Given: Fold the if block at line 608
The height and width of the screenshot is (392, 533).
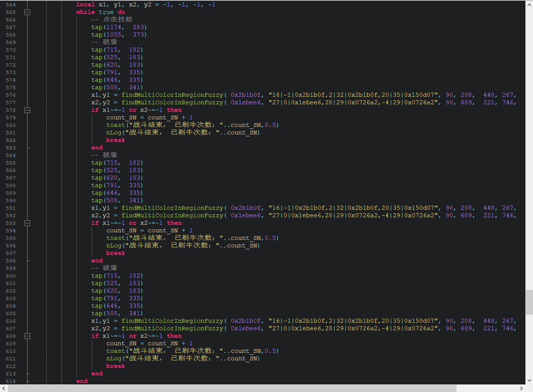Looking at the screenshot, I should coord(27,336).
